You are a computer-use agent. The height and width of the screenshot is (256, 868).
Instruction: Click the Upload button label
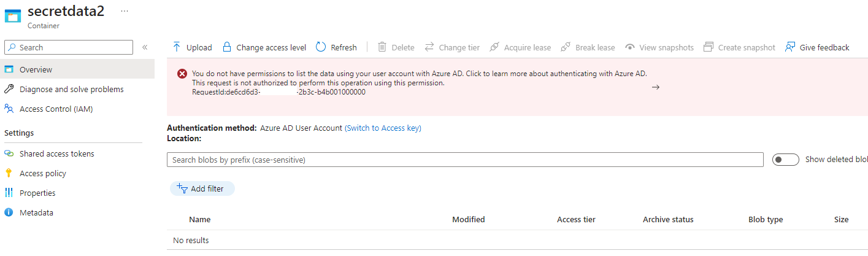[x=199, y=47]
